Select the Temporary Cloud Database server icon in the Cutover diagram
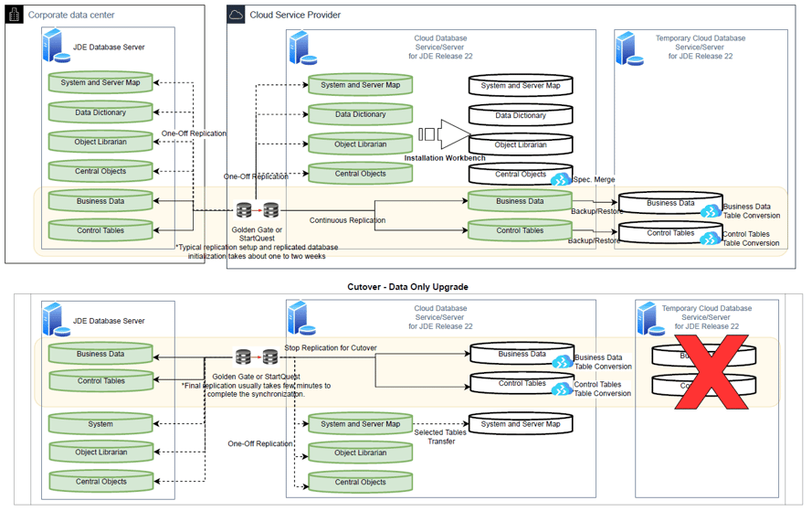The width and height of the screenshot is (812, 511). click(651, 319)
